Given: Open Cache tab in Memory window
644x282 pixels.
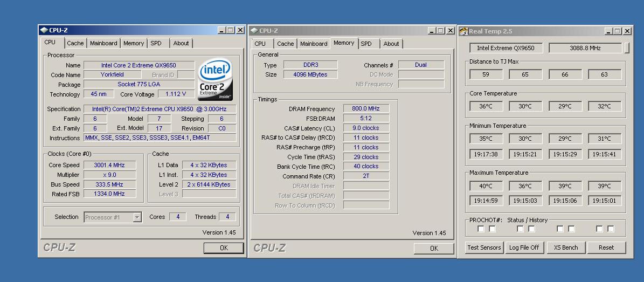Looking at the screenshot, I should pos(286,44).
